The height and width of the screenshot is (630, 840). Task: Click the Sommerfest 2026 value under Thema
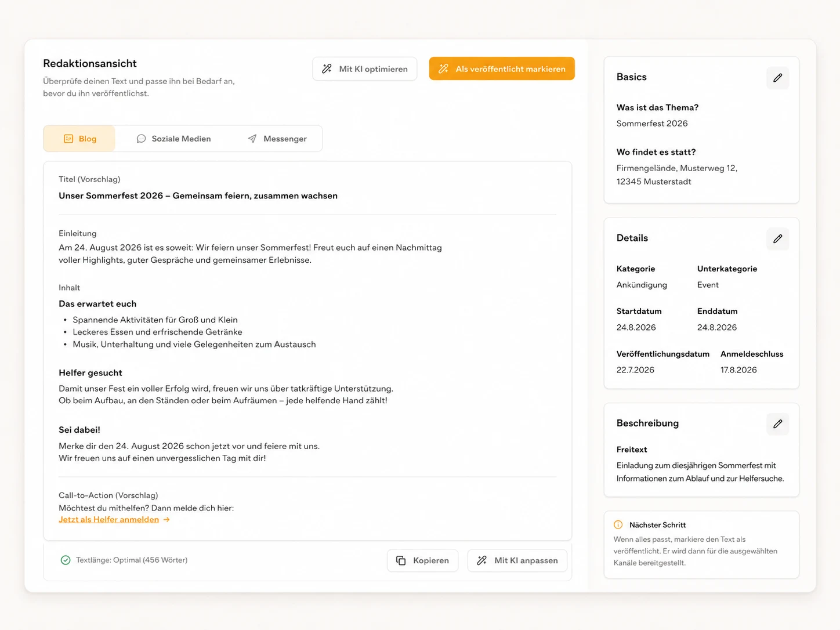pos(652,124)
